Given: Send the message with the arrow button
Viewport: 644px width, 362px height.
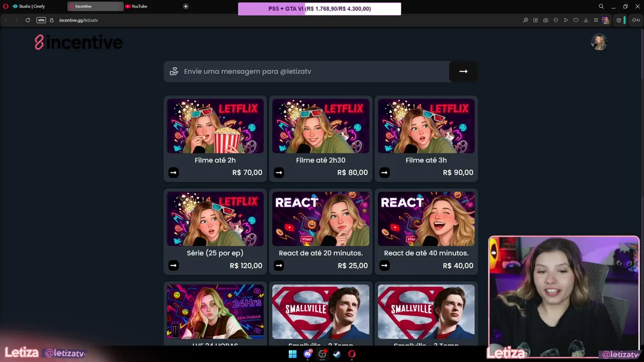Looking at the screenshot, I should tap(463, 71).
